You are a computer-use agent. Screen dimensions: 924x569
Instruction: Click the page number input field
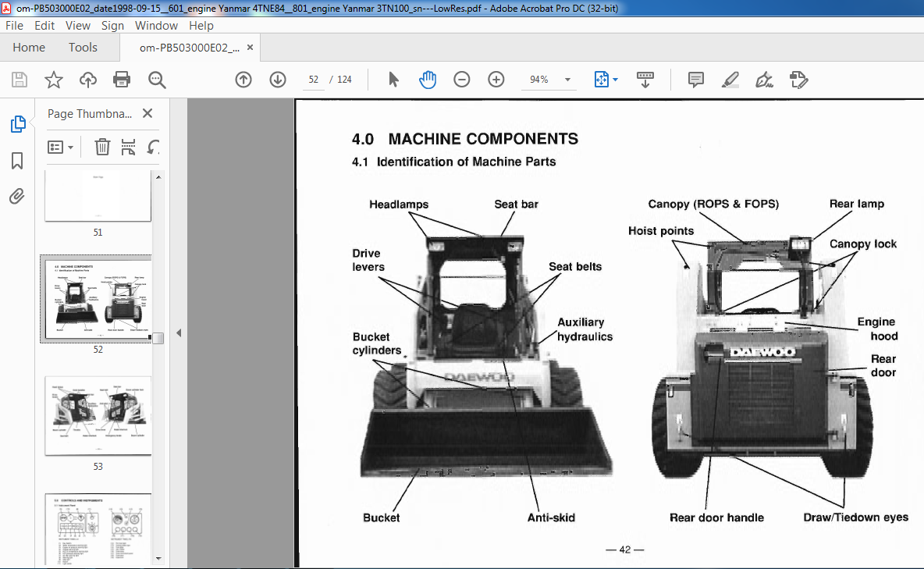tap(314, 80)
